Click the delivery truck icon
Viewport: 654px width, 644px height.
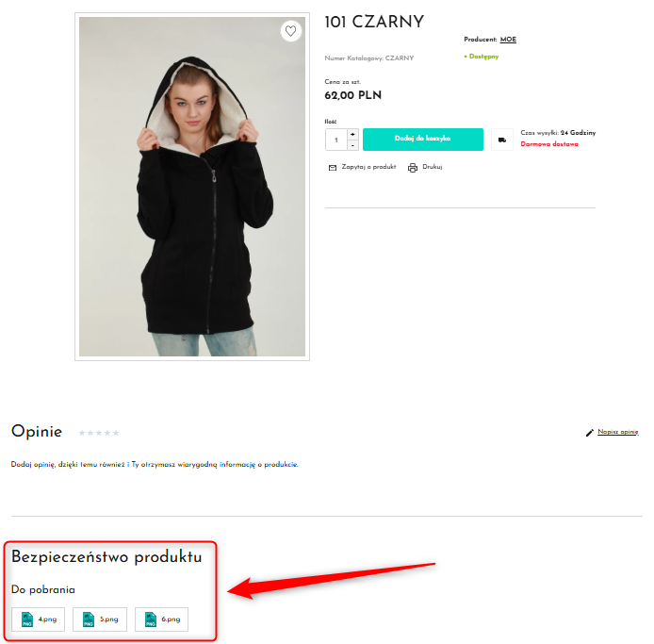[502, 140]
